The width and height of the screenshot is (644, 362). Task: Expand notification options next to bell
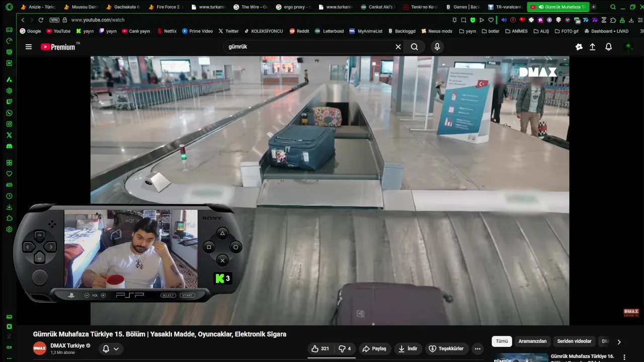click(116, 349)
